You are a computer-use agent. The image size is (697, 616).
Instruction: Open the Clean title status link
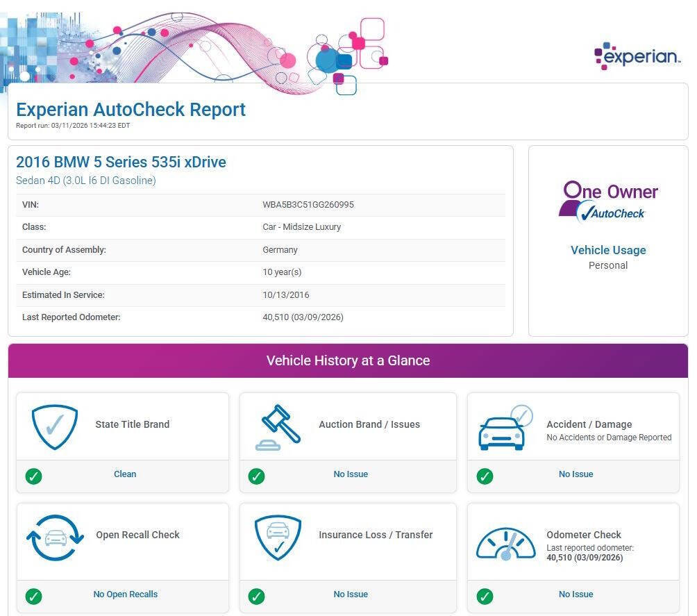125,474
